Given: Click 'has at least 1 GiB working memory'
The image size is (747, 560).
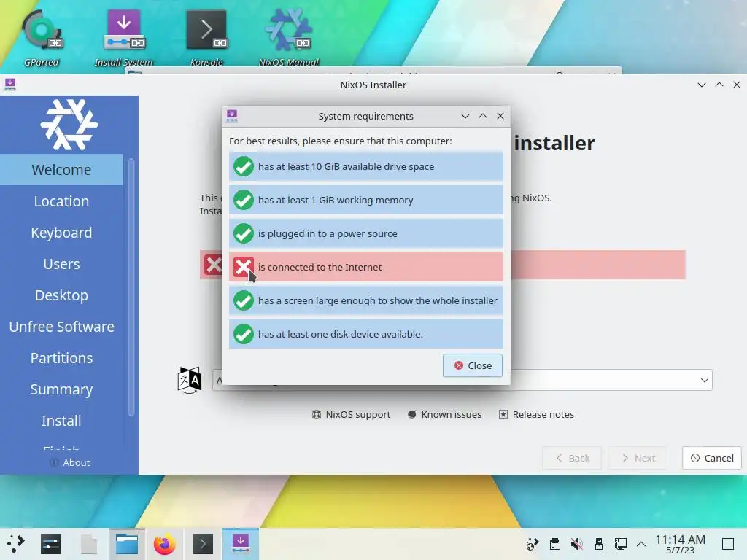Looking at the screenshot, I should 336,200.
